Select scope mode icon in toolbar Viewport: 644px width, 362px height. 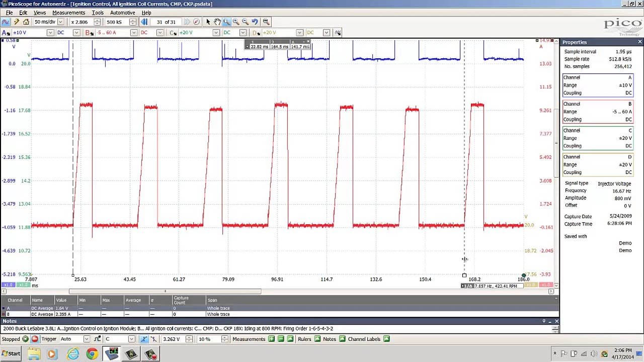pos(6,22)
